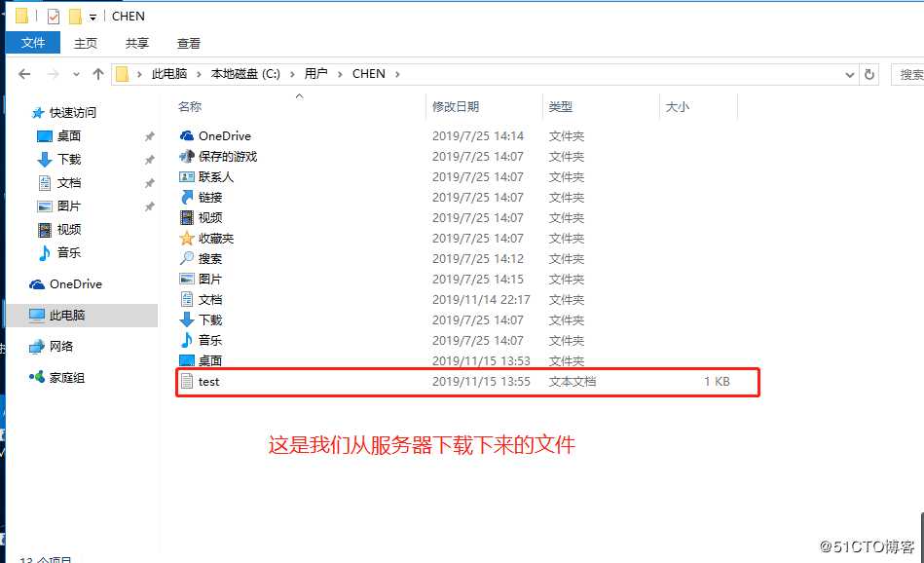Select the OneDrive folder icon in file list

[187, 136]
